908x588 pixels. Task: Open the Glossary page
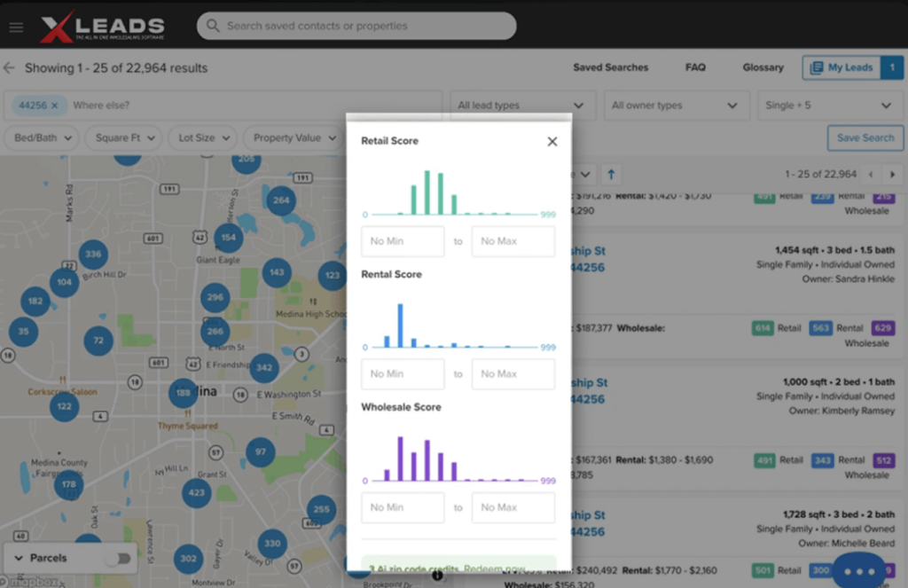coord(763,67)
